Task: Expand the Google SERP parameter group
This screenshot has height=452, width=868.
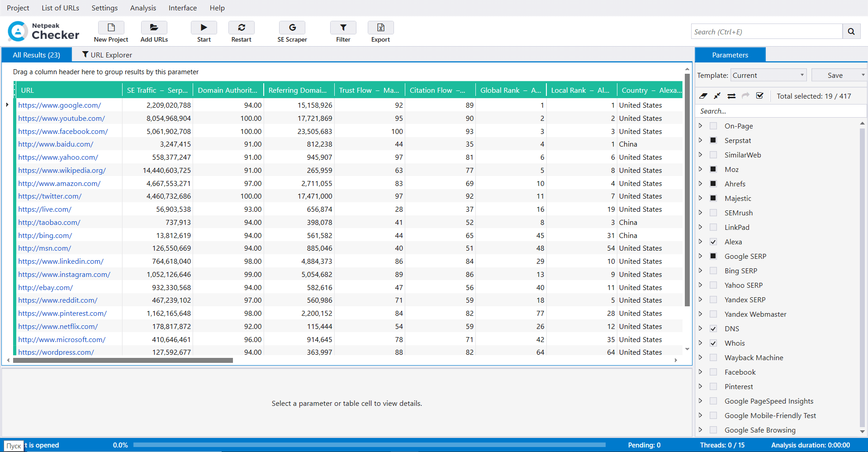Action: pos(701,256)
